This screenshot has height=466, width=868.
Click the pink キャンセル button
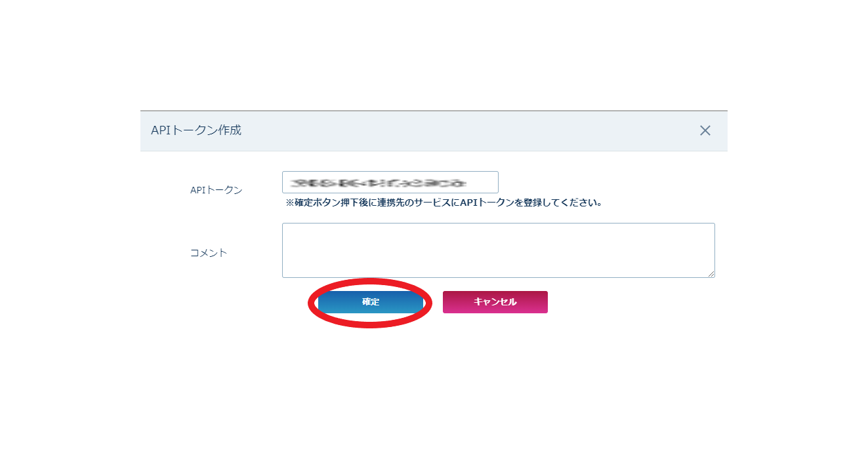point(495,302)
